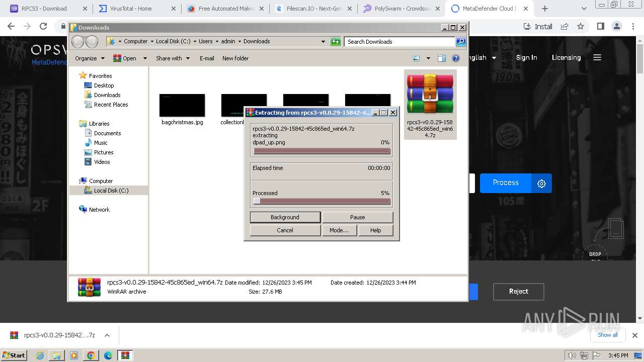Click the Background button in extraction dialog
This screenshot has height=362, width=644.
tap(285, 217)
